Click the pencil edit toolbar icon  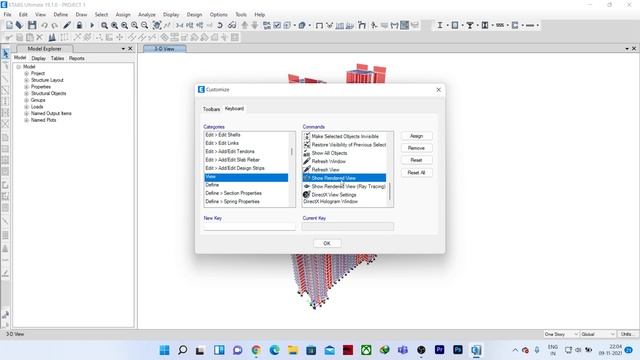(67, 25)
